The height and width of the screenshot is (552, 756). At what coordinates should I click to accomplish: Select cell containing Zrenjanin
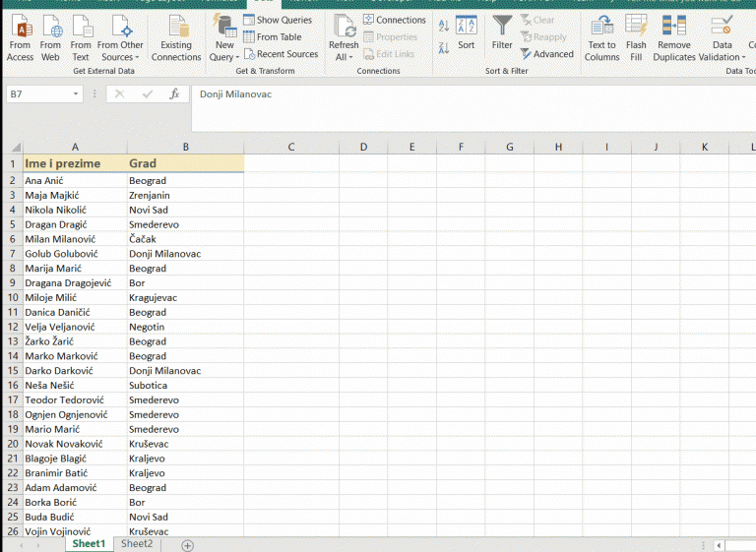186,195
